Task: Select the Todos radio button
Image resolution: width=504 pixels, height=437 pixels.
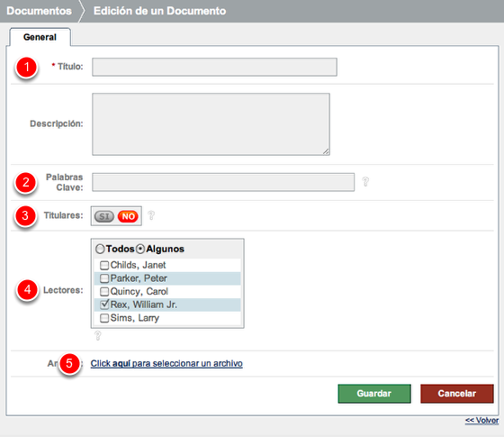Action: point(100,249)
